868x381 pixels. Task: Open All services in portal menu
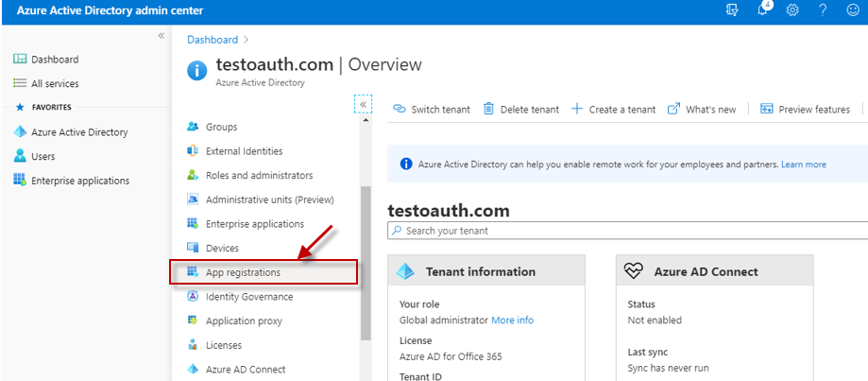55,83
